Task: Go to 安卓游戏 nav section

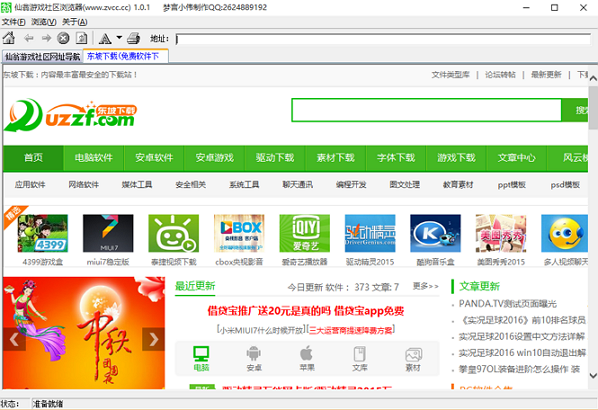Action: pos(214,158)
